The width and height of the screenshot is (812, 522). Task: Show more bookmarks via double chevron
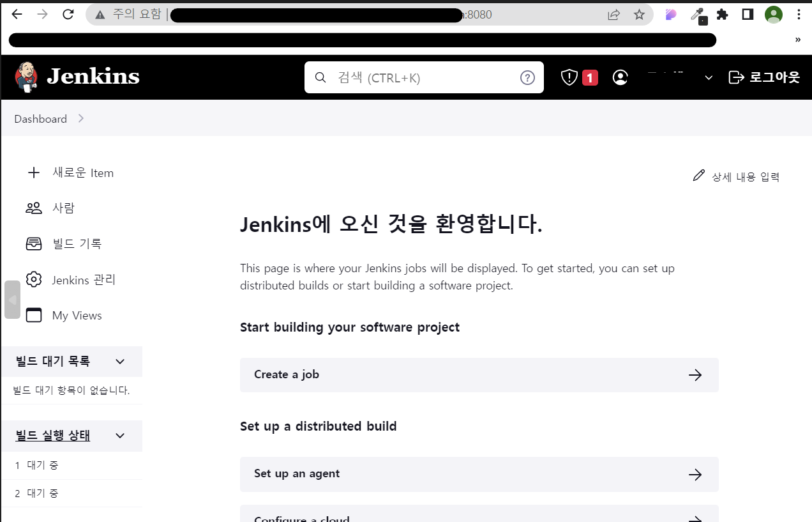pos(798,40)
